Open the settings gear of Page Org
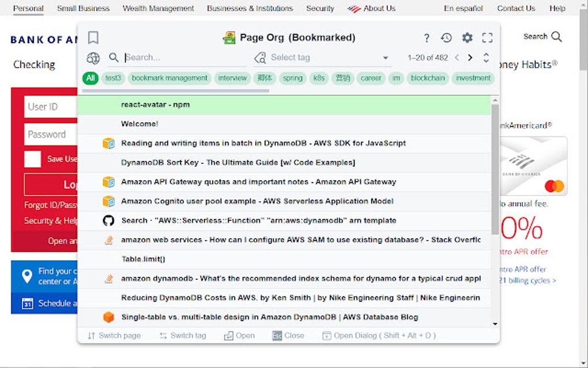The image size is (588, 368). coord(467,37)
